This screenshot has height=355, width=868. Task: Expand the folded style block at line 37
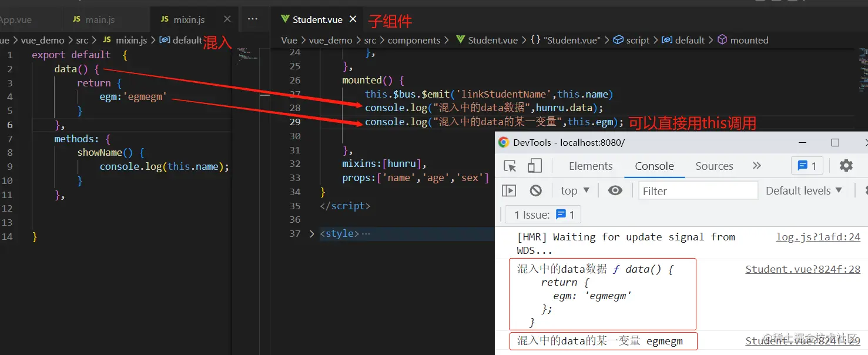[311, 233]
